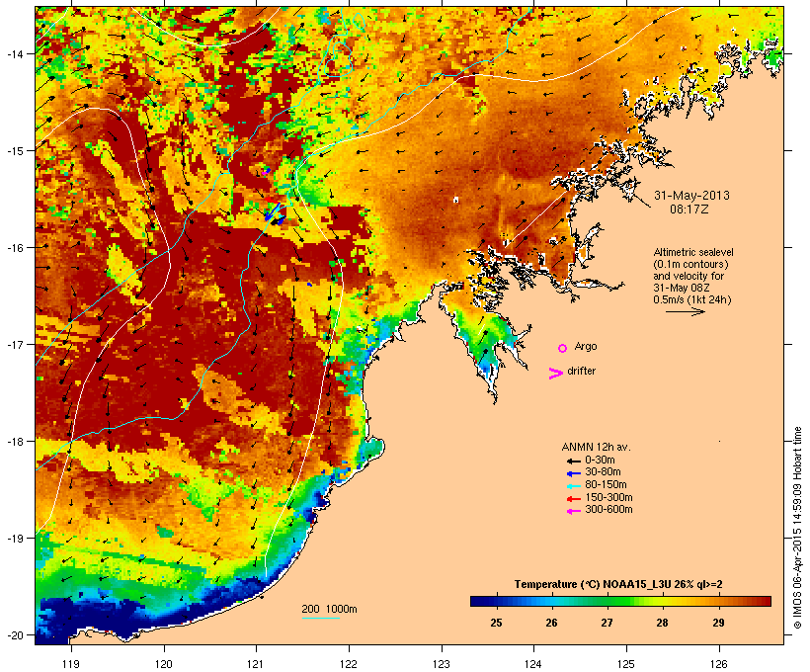The image size is (810, 672).
Task: Click the time label 08:17Z
Action: pyautogui.click(x=689, y=210)
